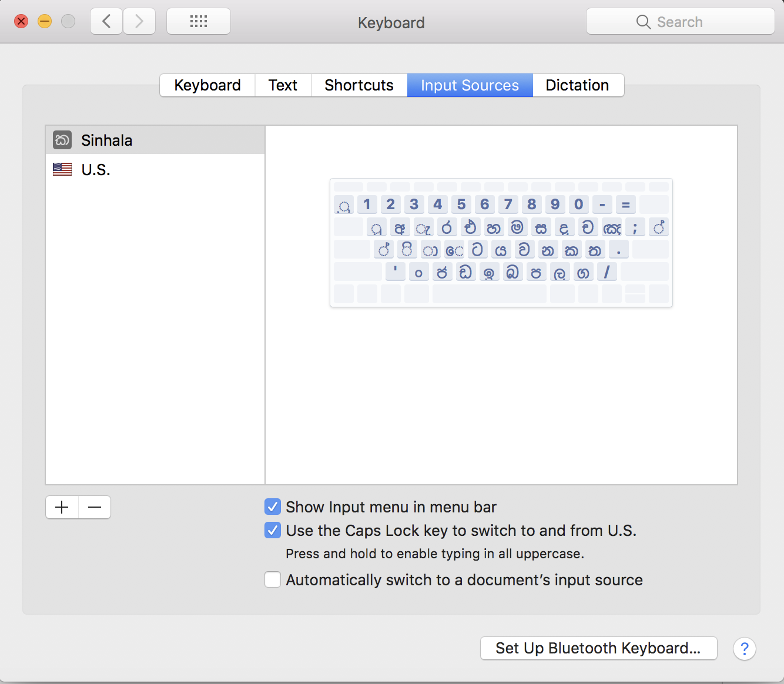Click the remove input source minus button
Screen dimensions: 784x684
pyautogui.click(x=94, y=507)
